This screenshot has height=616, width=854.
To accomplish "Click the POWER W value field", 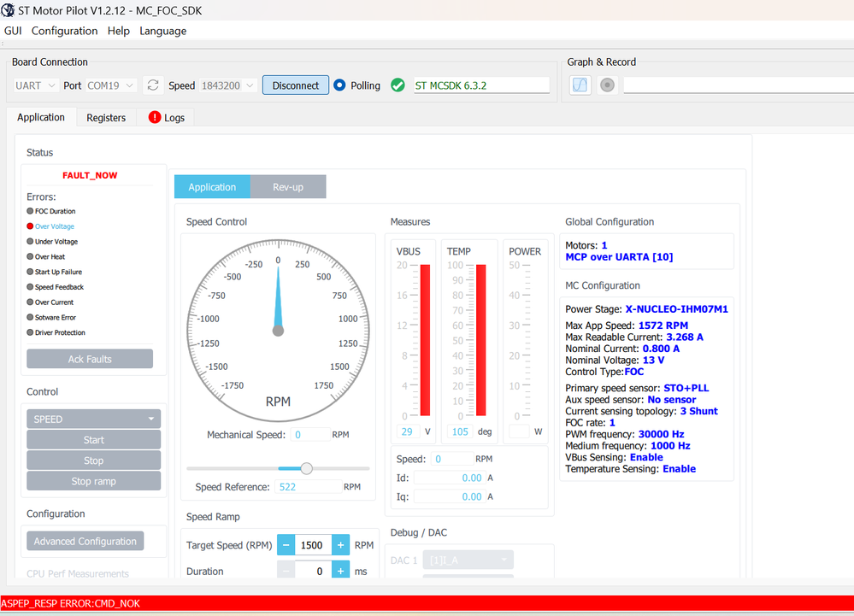I will 519,431.
